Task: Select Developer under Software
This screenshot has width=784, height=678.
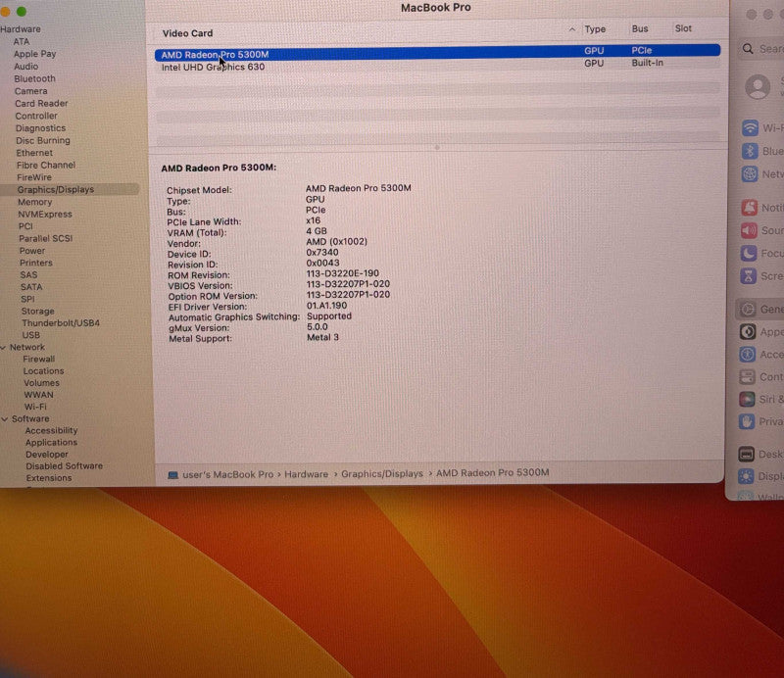Action: click(x=47, y=455)
